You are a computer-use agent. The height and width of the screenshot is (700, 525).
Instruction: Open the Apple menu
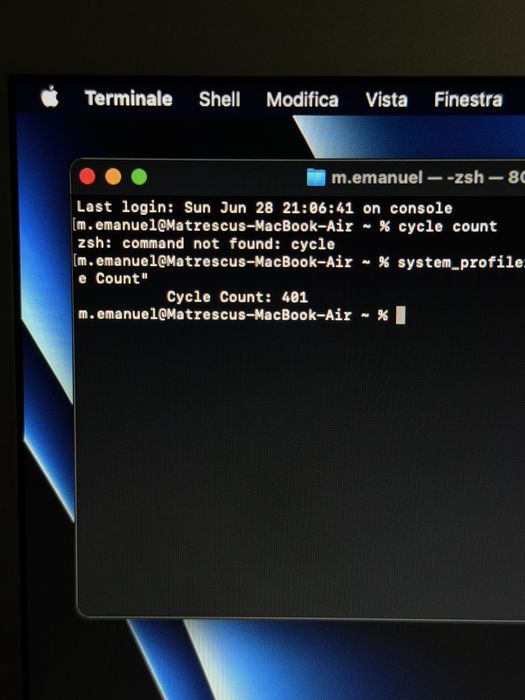click(x=50, y=96)
